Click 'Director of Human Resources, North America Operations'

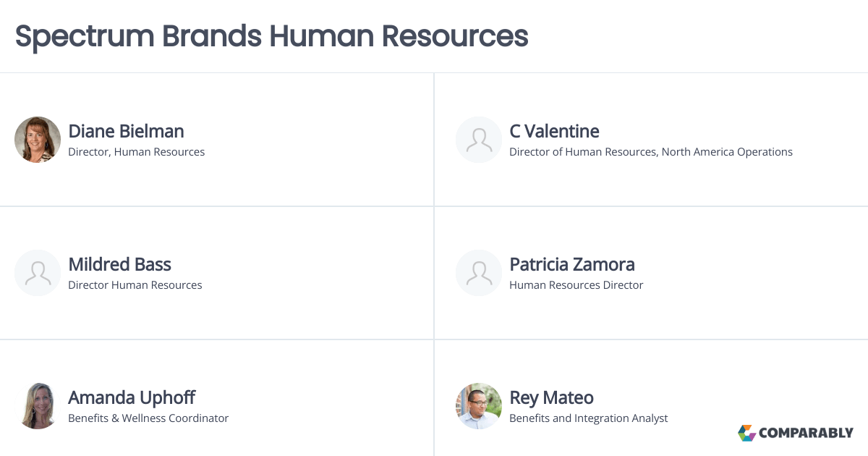click(x=650, y=152)
